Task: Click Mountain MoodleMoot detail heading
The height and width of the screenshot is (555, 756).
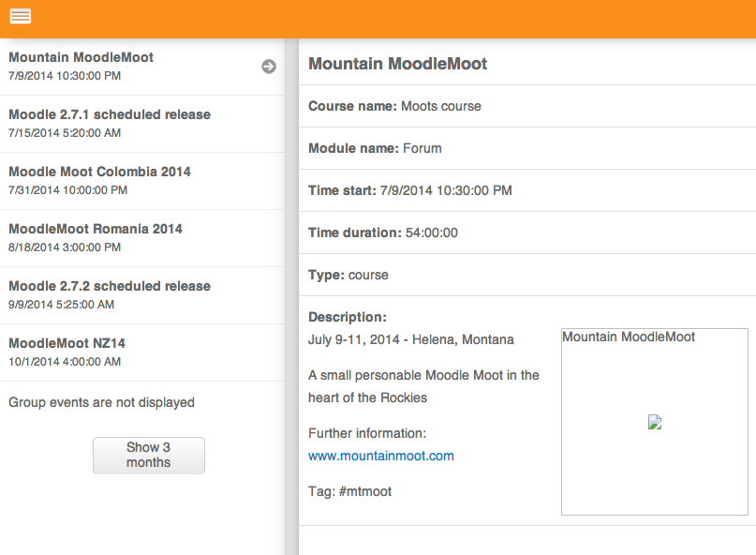Action: point(398,64)
